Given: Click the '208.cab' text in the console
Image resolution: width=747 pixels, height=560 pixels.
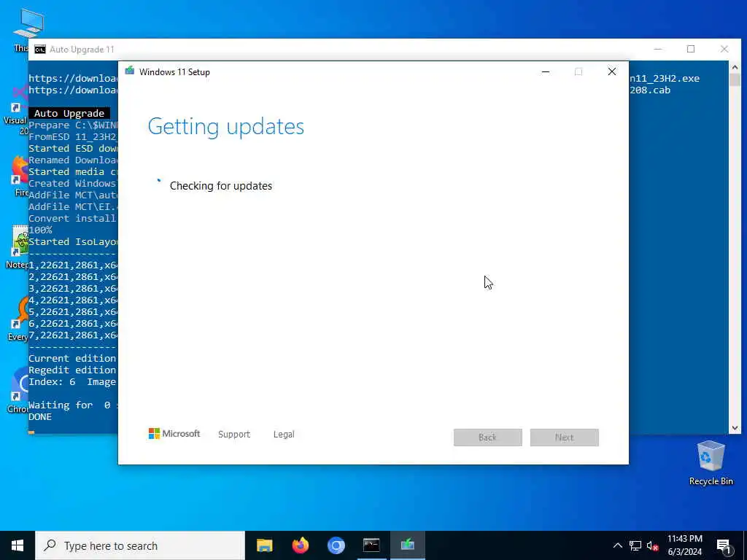Looking at the screenshot, I should click(x=650, y=90).
